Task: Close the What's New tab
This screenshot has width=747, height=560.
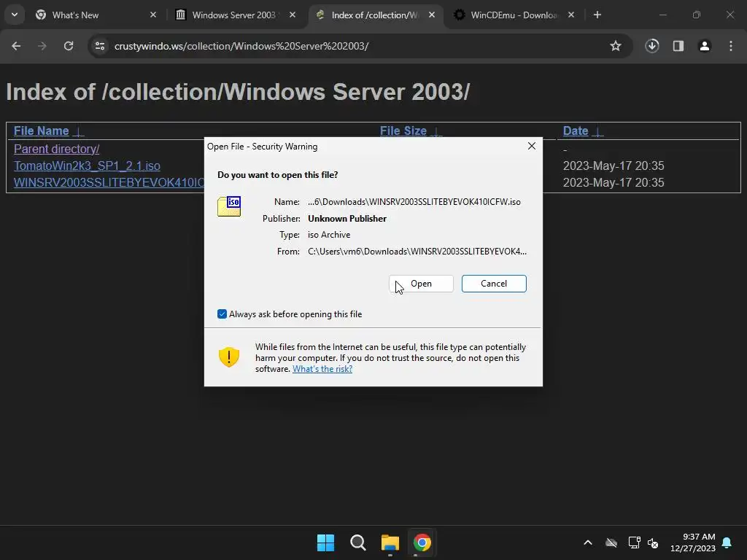Action: pyautogui.click(x=153, y=15)
